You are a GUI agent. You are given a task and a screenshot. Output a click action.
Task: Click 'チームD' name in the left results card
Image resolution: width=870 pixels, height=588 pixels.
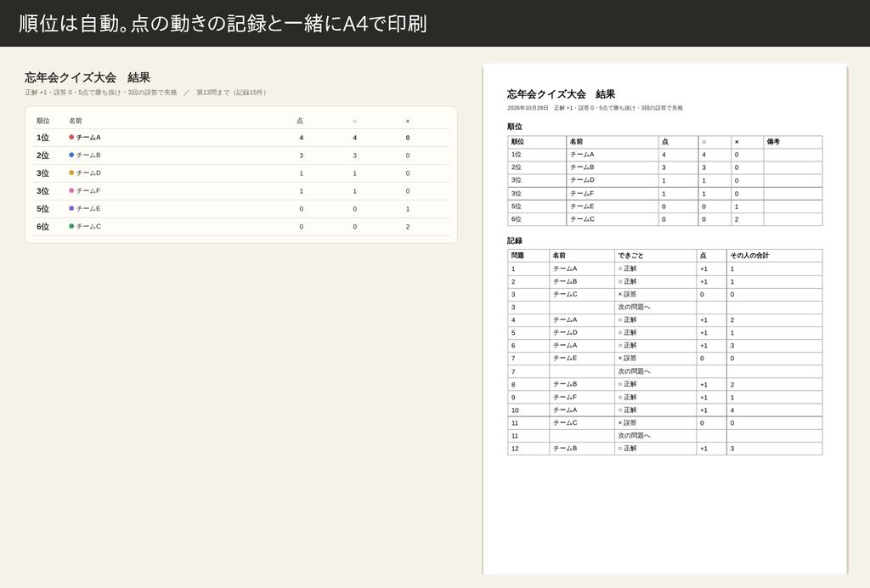click(88, 172)
